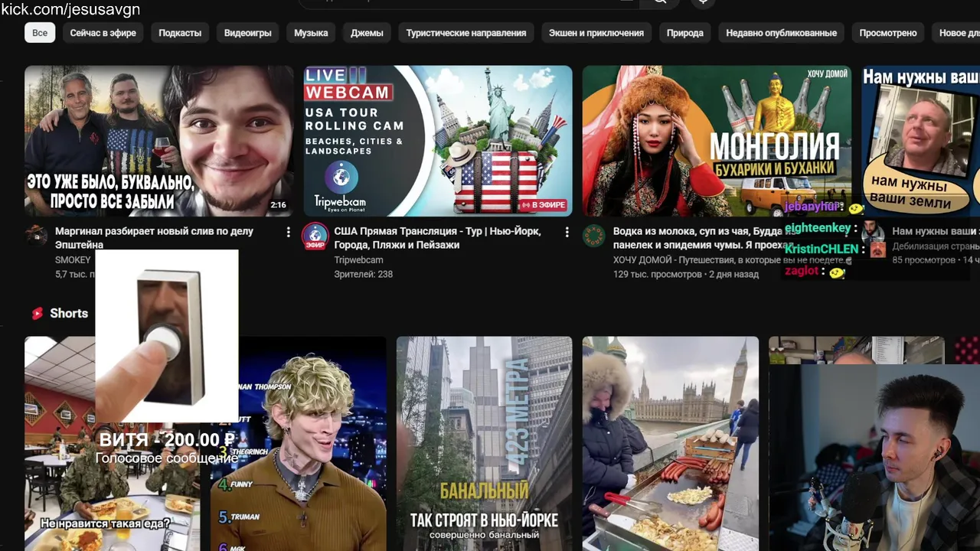Open the Epstein case video thumbnail
This screenshot has height=551, width=980.
pyautogui.click(x=158, y=141)
